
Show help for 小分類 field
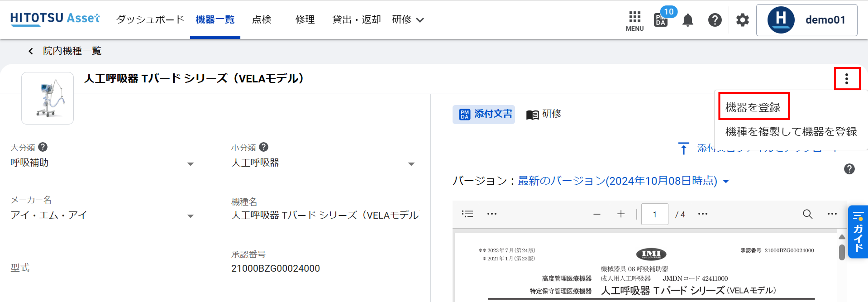pos(264,147)
